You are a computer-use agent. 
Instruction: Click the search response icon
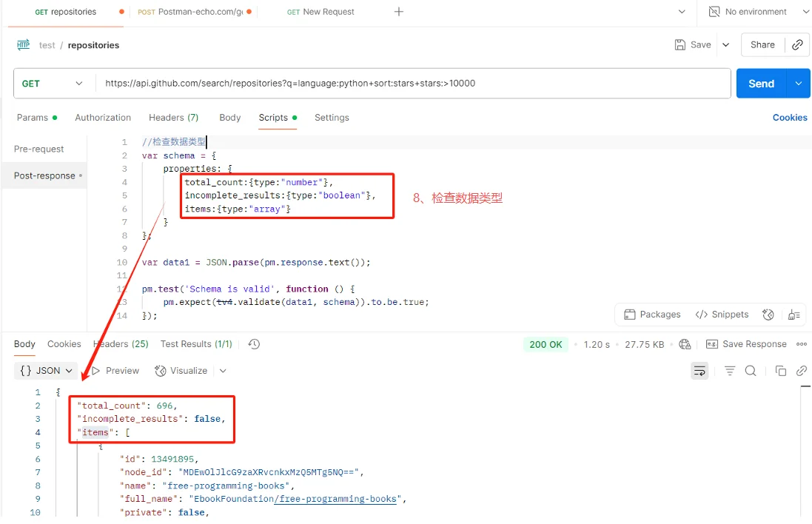click(751, 371)
